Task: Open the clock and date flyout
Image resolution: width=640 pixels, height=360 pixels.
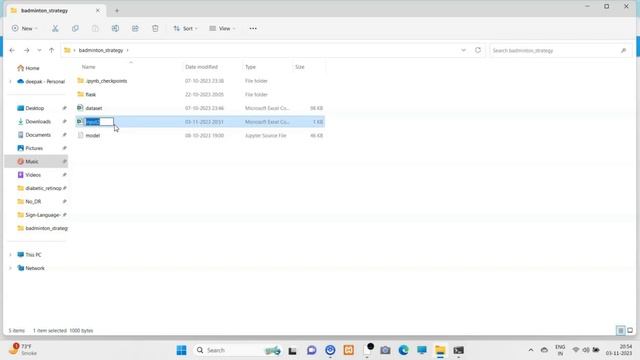Action: [619, 350]
